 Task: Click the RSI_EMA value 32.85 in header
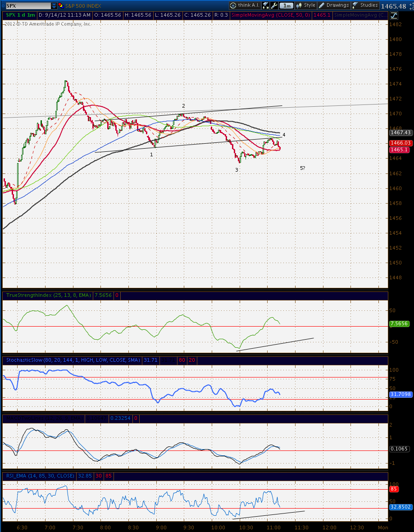(x=85, y=476)
